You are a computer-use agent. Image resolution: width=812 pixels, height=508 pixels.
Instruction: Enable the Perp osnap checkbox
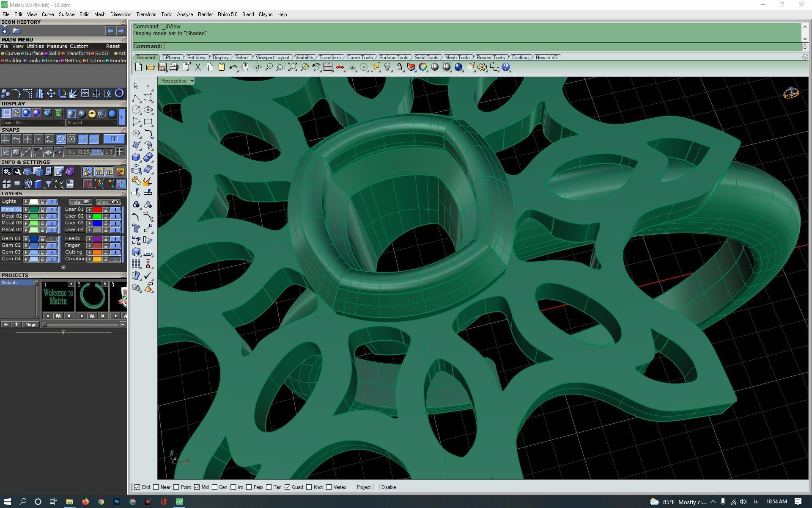(x=249, y=487)
